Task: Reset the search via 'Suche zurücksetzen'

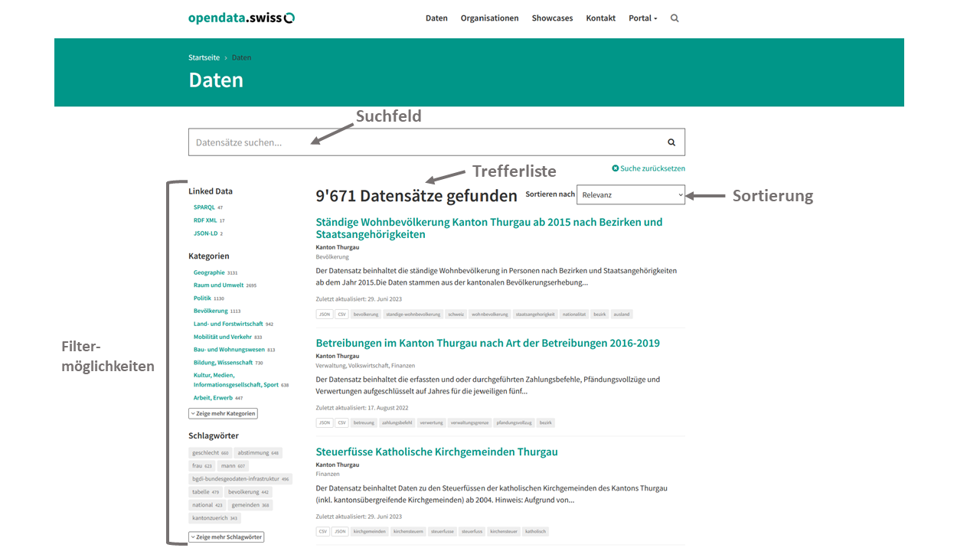Action: [648, 168]
